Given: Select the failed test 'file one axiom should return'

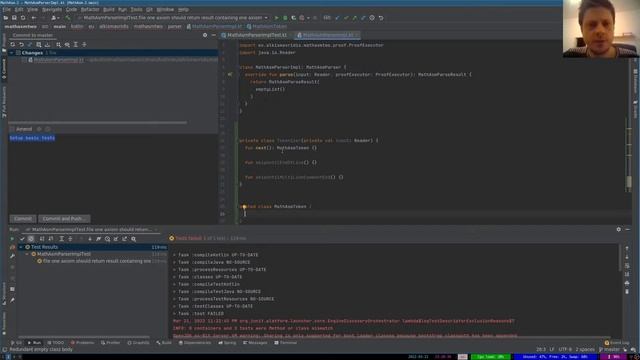Looking at the screenshot, I should (96, 261).
